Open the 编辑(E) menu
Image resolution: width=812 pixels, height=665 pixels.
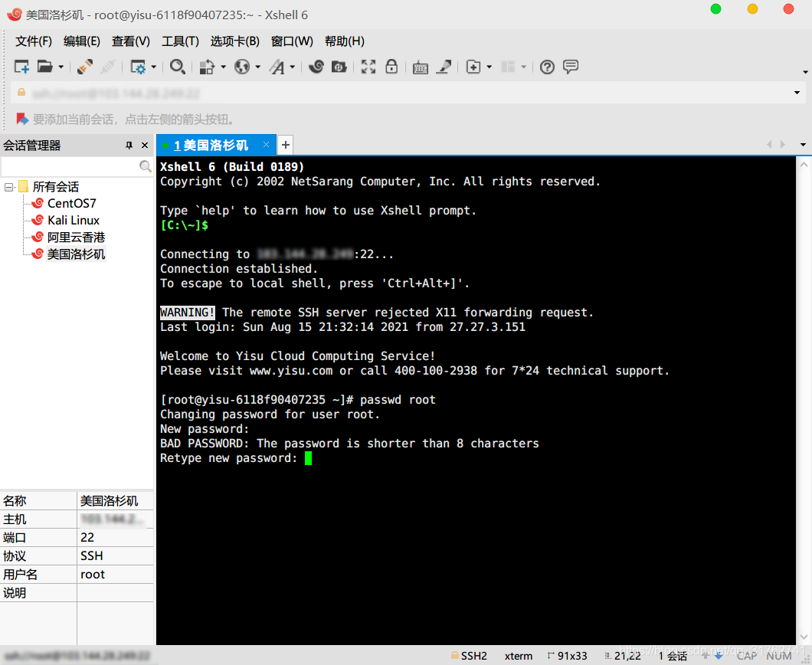tap(81, 41)
